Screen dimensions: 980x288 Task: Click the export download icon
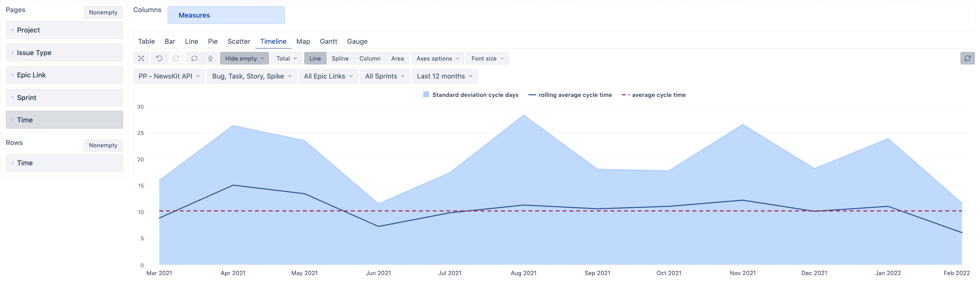pos(210,58)
